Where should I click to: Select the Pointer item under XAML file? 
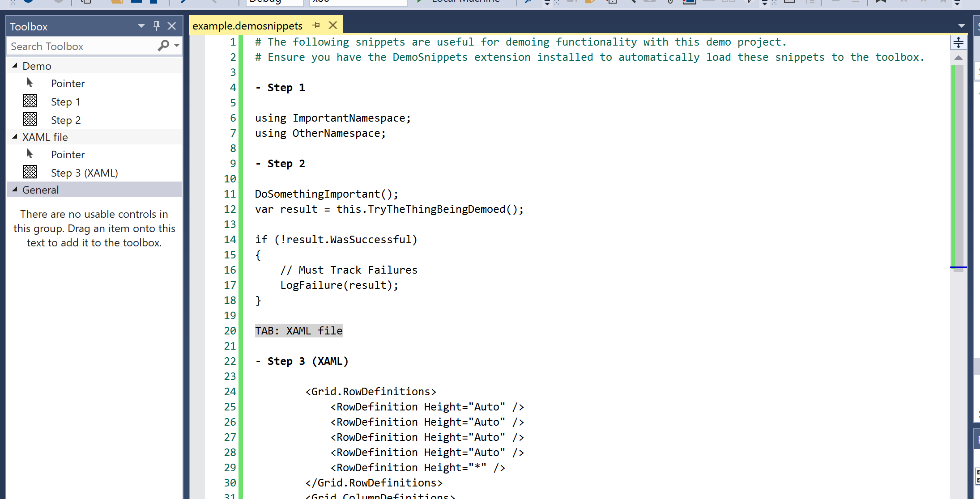tap(68, 155)
